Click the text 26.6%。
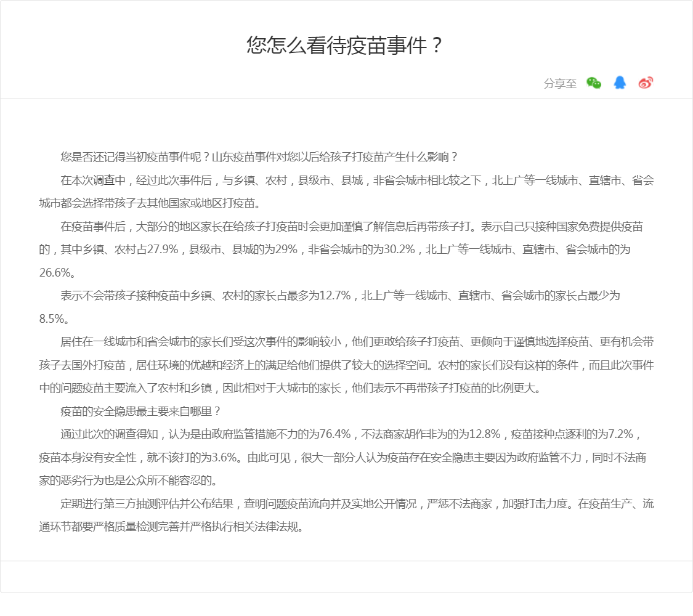 (57, 273)
